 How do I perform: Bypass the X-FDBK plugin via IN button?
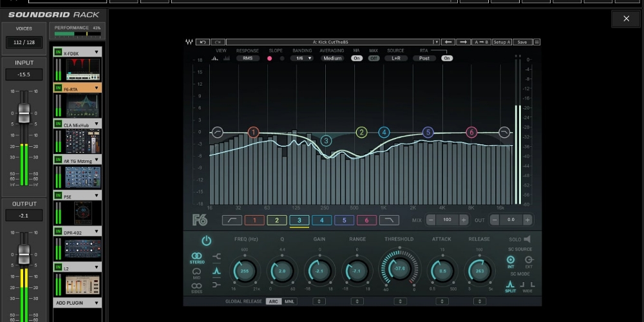pos(58,53)
